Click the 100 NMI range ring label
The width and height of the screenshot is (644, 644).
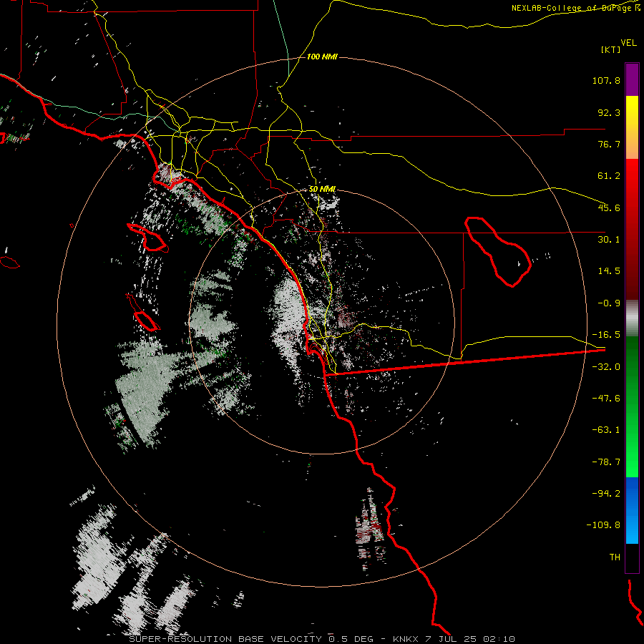coord(322,57)
